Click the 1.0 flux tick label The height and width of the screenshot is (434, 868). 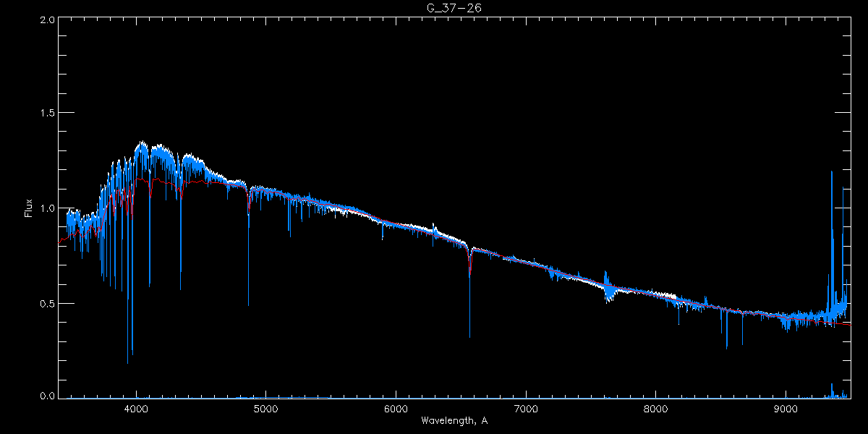47,208
